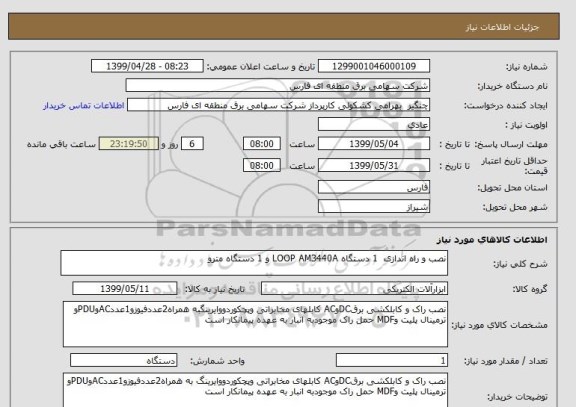Click the priority field showing عادی
This screenshot has width=576, height=407.
click(374, 125)
